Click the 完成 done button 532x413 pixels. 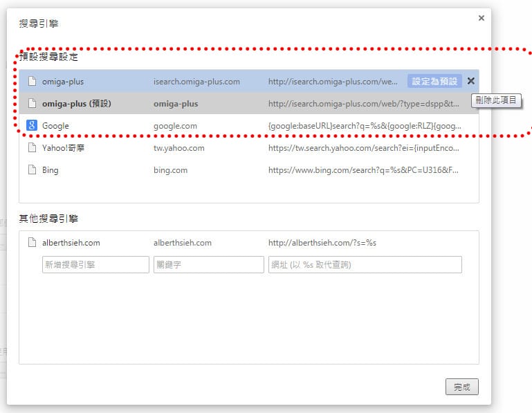click(x=461, y=387)
